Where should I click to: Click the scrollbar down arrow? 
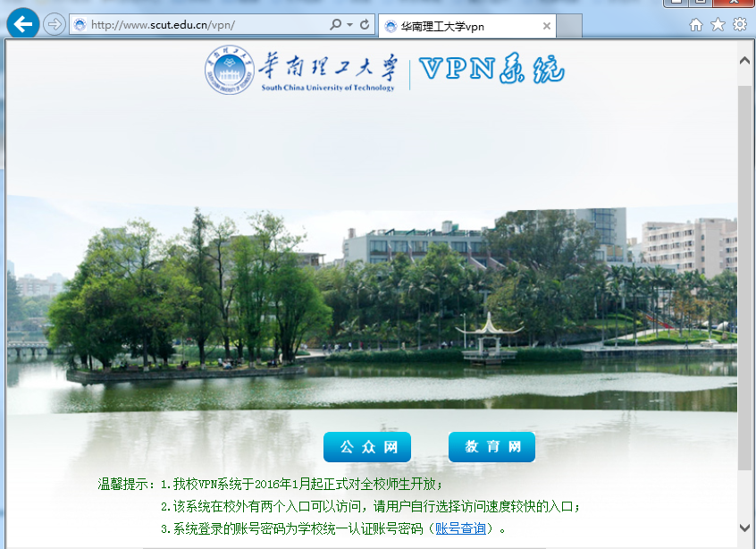744,528
